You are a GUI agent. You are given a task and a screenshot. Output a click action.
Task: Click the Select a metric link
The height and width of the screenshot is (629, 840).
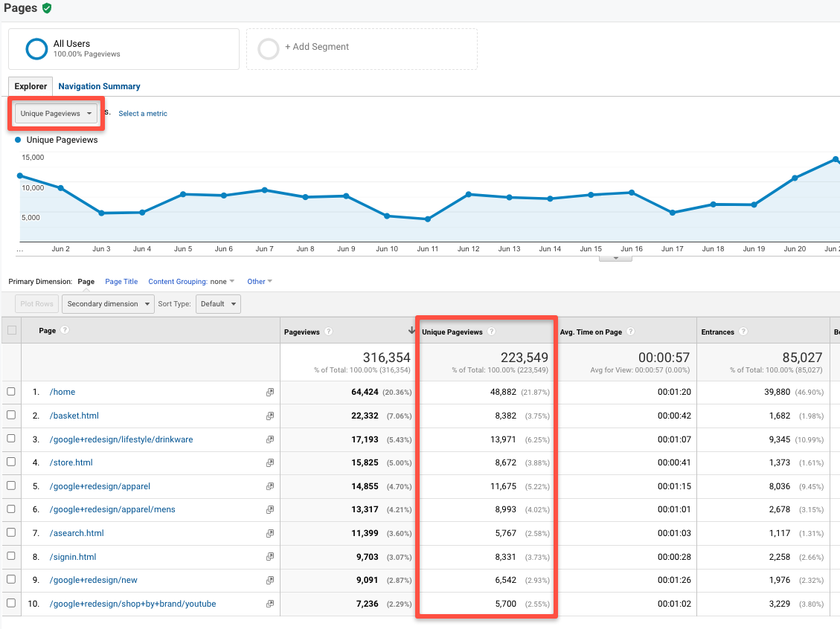142,113
